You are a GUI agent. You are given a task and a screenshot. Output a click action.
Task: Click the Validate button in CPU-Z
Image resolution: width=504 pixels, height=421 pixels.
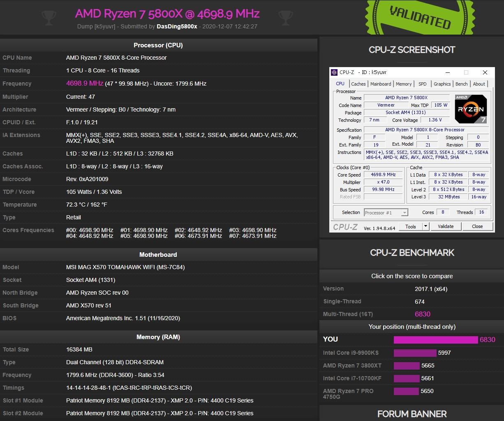tap(446, 226)
